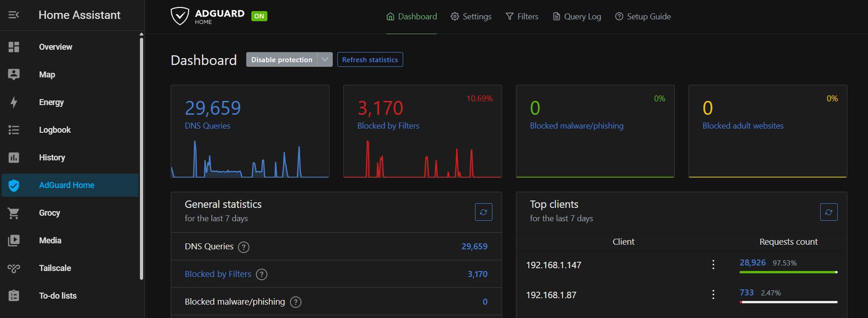Click the History chart icon
Image resolution: width=868 pixels, height=318 pixels.
14,158
